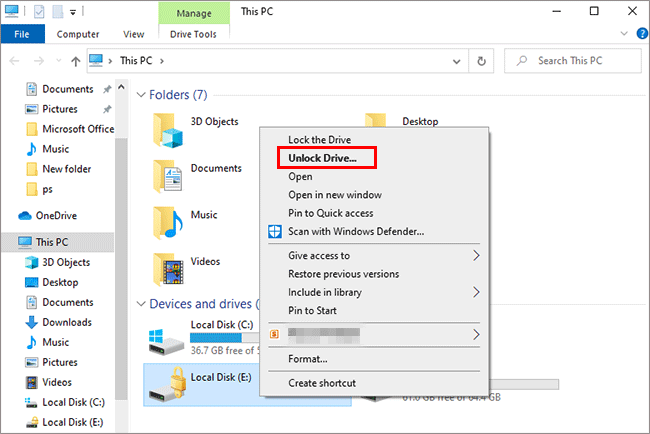
Task: Open the Include in library submenu
Action: point(476,292)
